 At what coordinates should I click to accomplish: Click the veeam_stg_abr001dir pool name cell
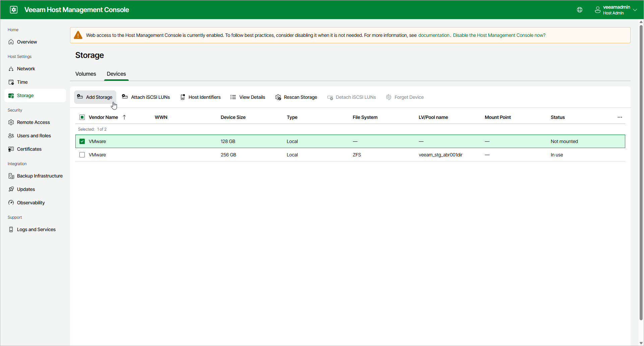[x=440, y=155]
